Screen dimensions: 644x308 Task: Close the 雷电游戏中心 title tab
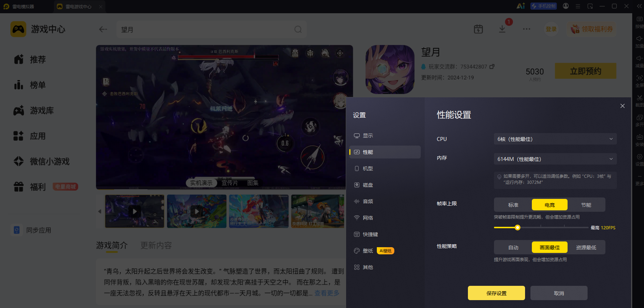[x=101, y=6]
